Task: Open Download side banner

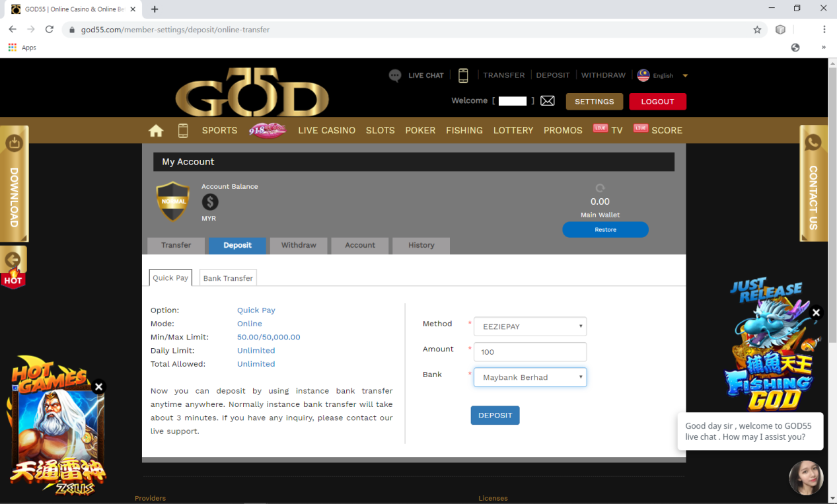Action: click(14, 184)
